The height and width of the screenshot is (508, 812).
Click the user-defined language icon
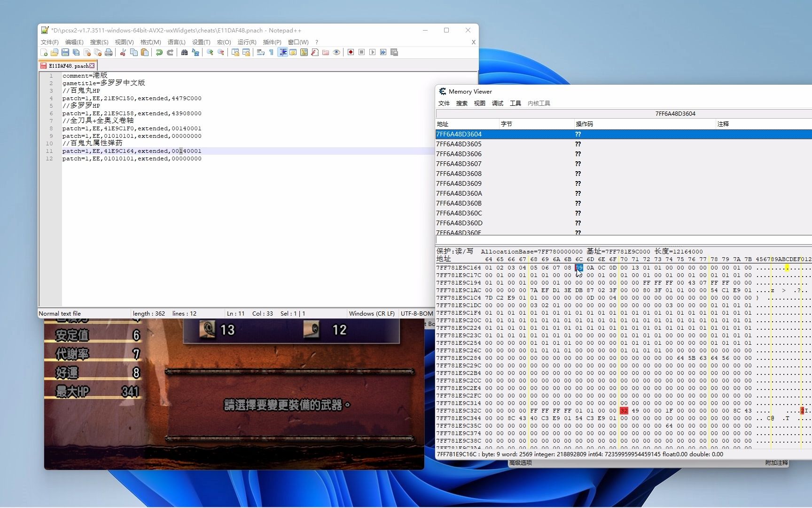pyautogui.click(x=293, y=52)
